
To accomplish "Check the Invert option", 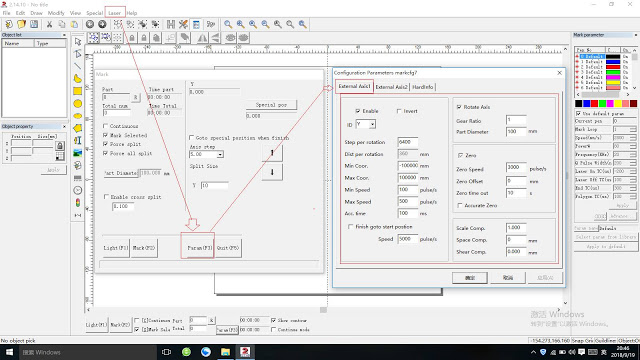I will point(399,111).
